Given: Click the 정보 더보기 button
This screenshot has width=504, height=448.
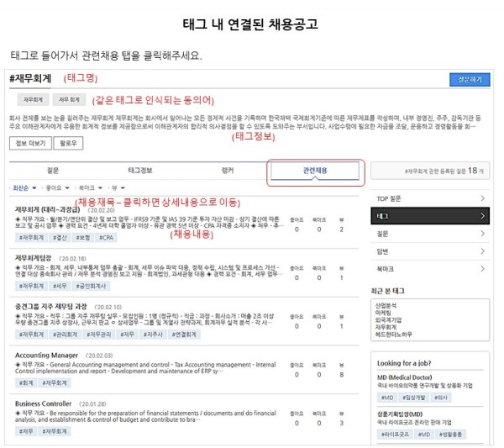Looking at the screenshot, I should [x=33, y=144].
